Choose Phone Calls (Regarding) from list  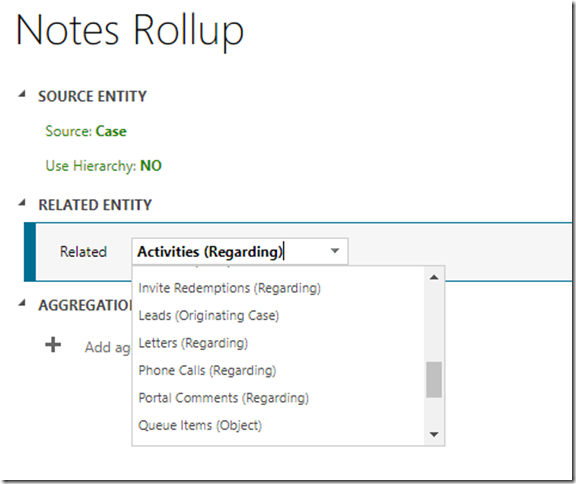click(x=207, y=371)
